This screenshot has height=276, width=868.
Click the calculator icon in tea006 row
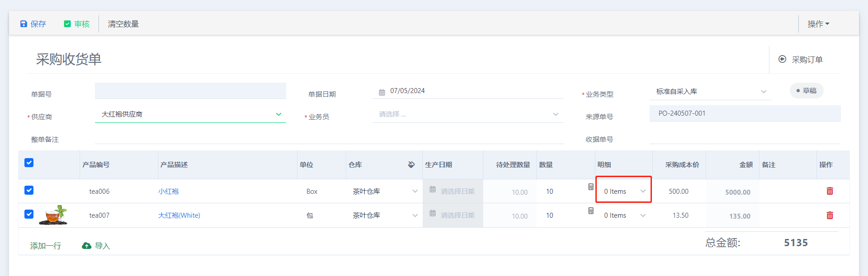point(591,187)
